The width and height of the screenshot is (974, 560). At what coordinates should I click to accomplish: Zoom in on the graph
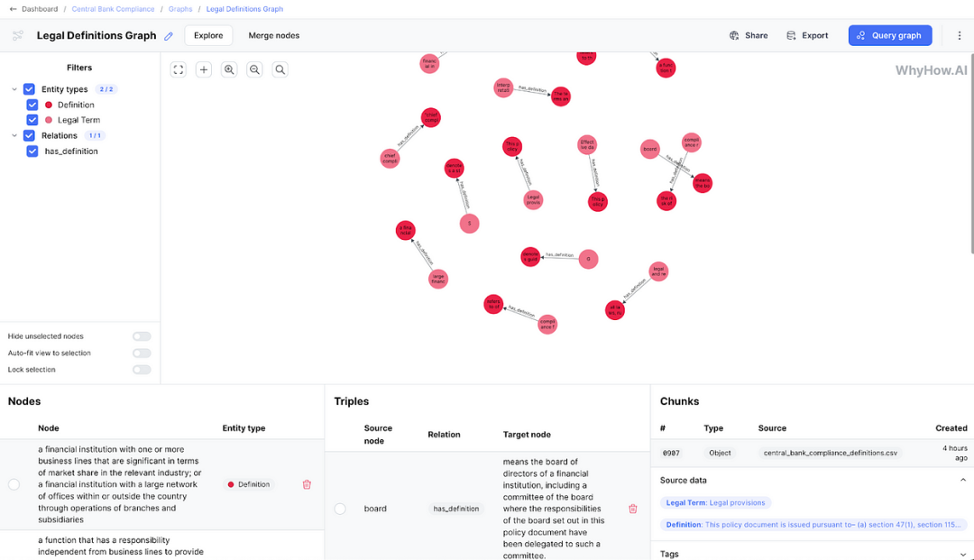(x=229, y=69)
